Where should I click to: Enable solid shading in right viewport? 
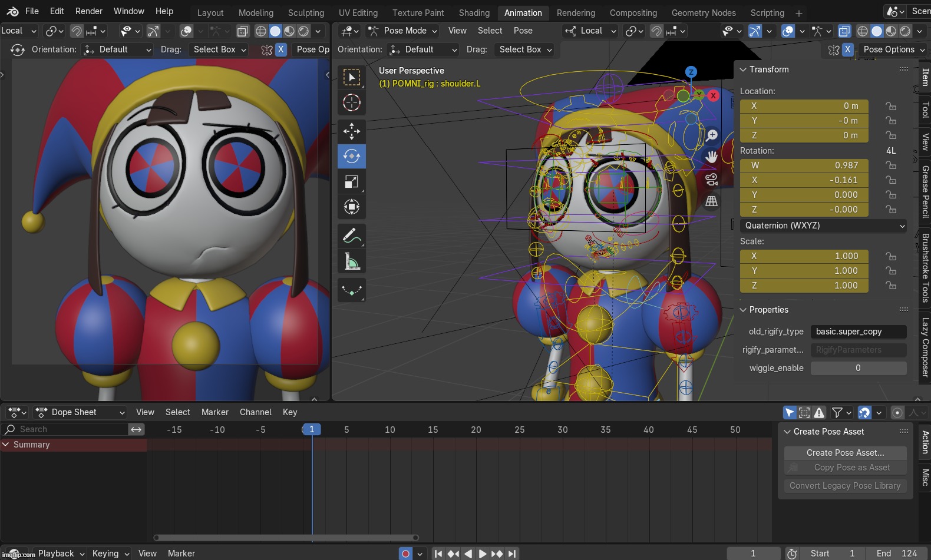click(877, 31)
